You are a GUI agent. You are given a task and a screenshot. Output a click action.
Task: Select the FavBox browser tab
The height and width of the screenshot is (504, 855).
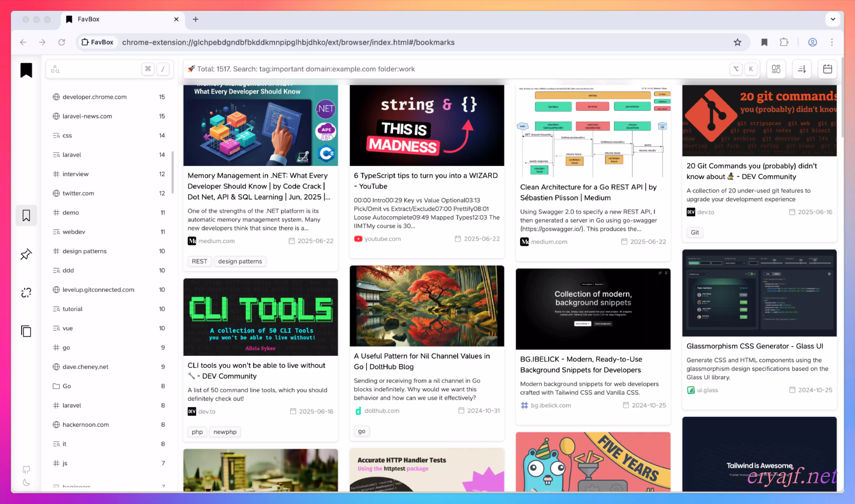pos(123,19)
